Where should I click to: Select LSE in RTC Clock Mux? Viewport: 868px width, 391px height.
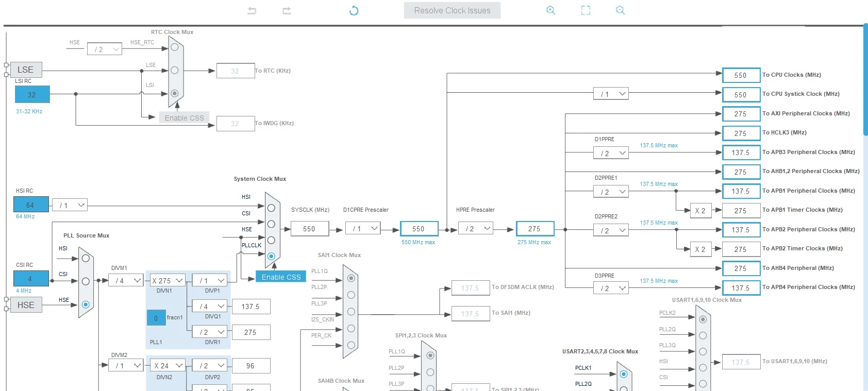point(175,70)
